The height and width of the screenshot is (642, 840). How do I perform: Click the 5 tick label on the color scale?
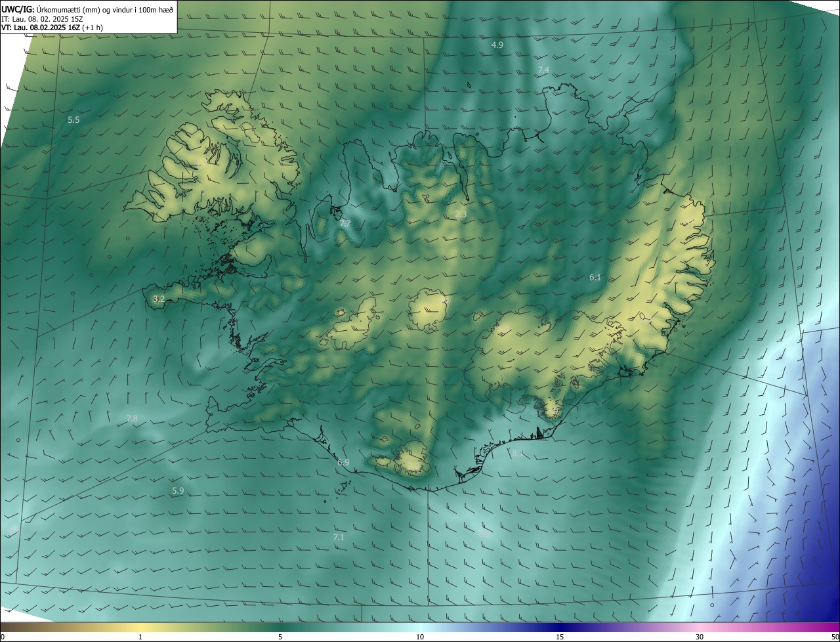pyautogui.click(x=280, y=637)
